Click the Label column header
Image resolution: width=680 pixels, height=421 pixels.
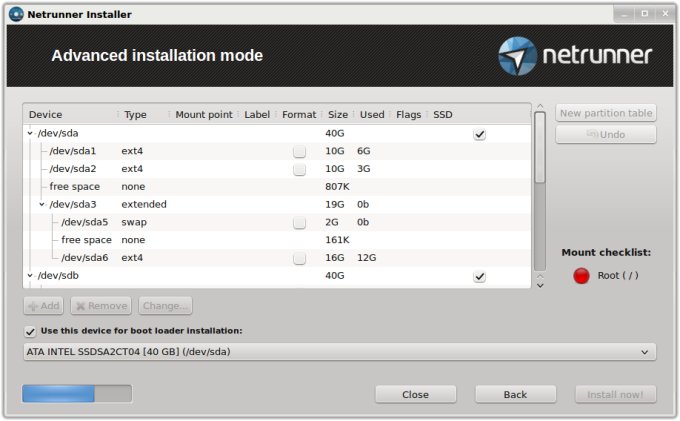pyautogui.click(x=257, y=114)
